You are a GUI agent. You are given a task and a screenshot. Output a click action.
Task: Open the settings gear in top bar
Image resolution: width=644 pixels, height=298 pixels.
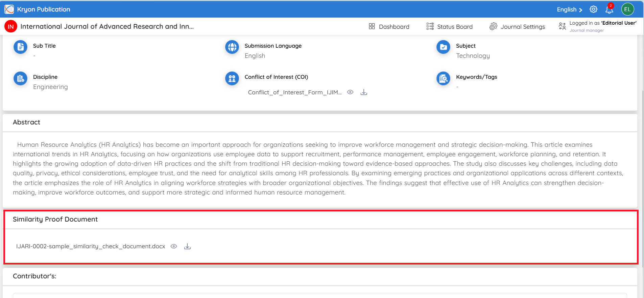(593, 9)
